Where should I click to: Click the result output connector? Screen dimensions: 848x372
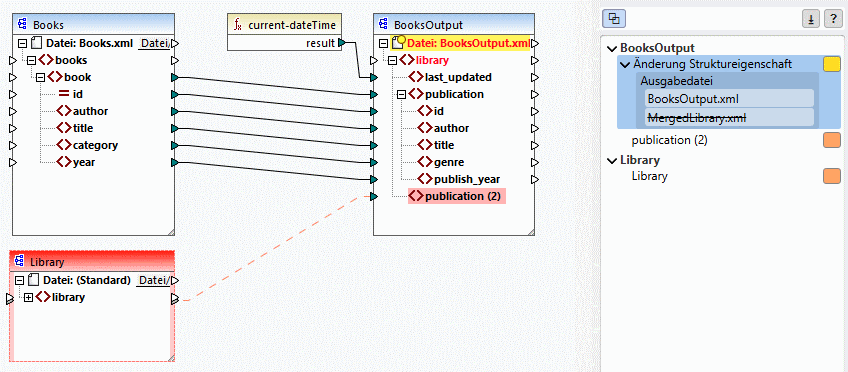(342, 43)
